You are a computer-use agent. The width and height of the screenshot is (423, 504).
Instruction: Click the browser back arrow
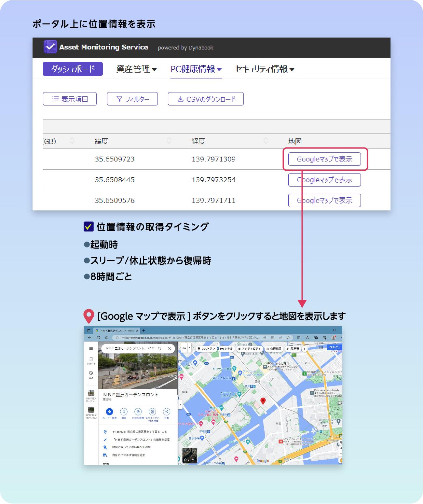89,338
